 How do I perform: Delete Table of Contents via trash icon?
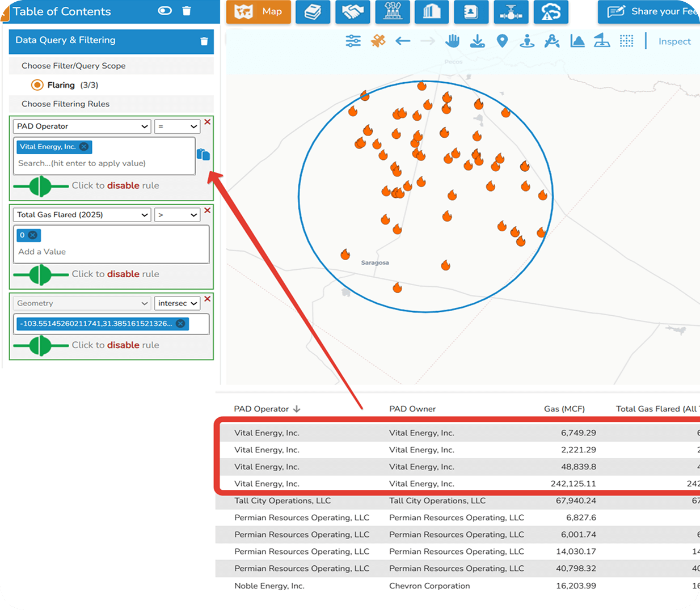click(x=187, y=11)
